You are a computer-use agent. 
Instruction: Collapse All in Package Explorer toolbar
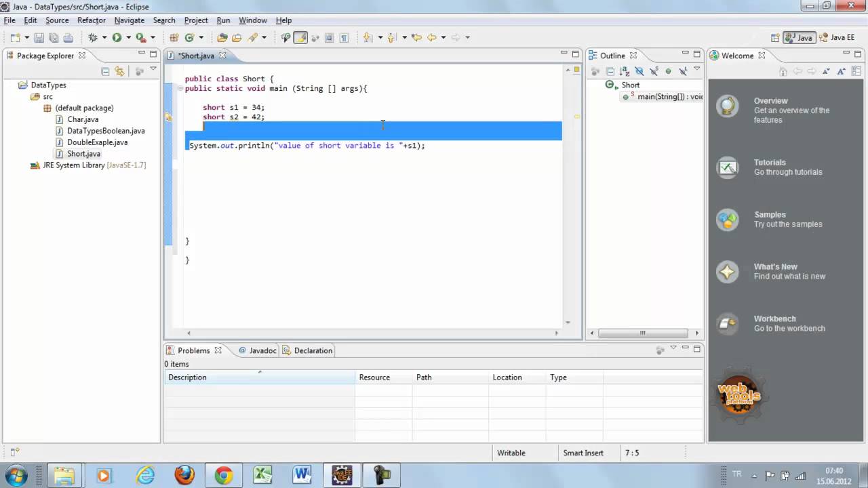[105, 71]
